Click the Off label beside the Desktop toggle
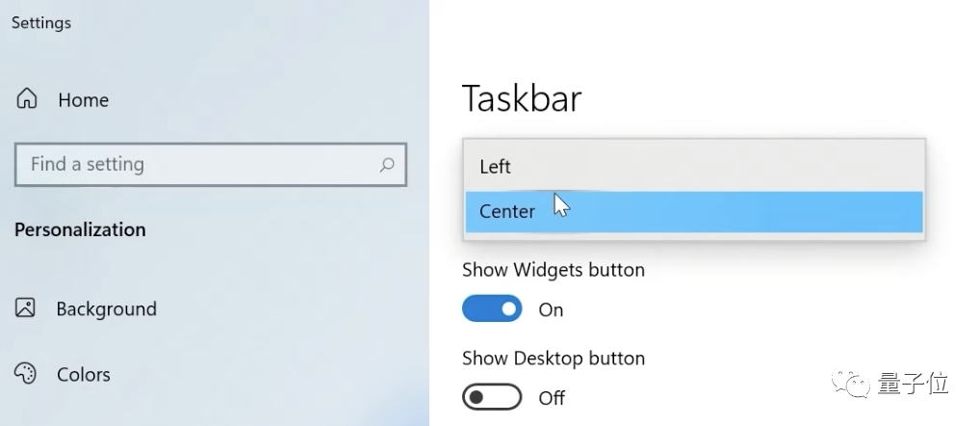 point(552,397)
